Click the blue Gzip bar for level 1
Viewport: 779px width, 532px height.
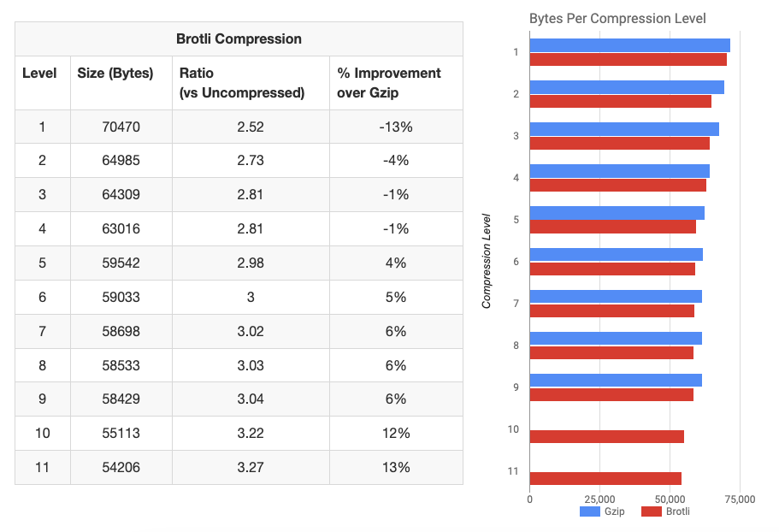(629, 45)
